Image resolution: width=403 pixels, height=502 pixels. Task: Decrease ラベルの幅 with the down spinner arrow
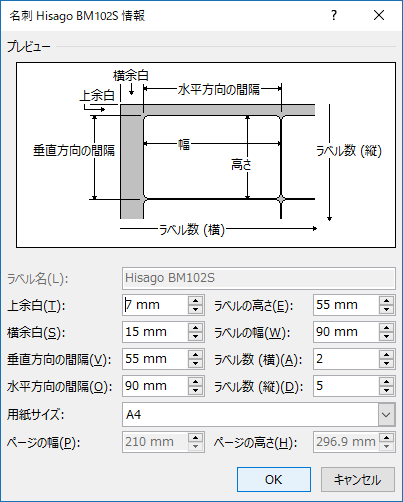[386, 336]
